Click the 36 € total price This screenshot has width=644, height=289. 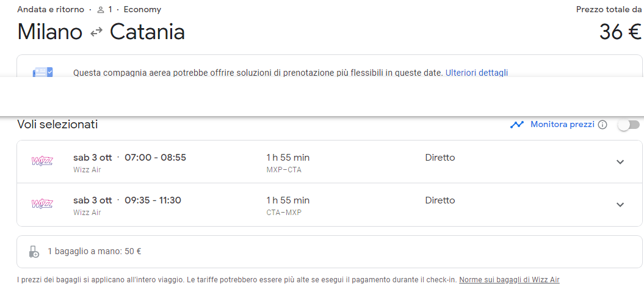click(x=620, y=32)
